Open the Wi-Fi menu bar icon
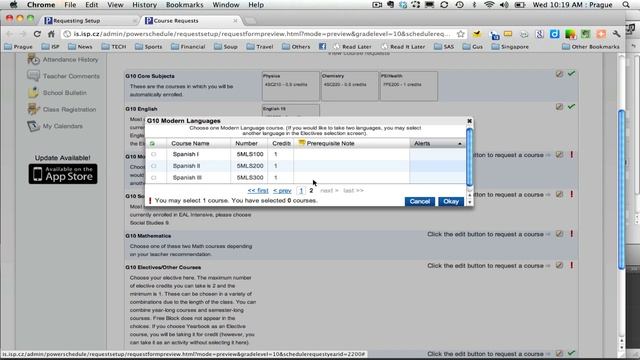The height and width of the screenshot is (360, 640). (x=489, y=5)
